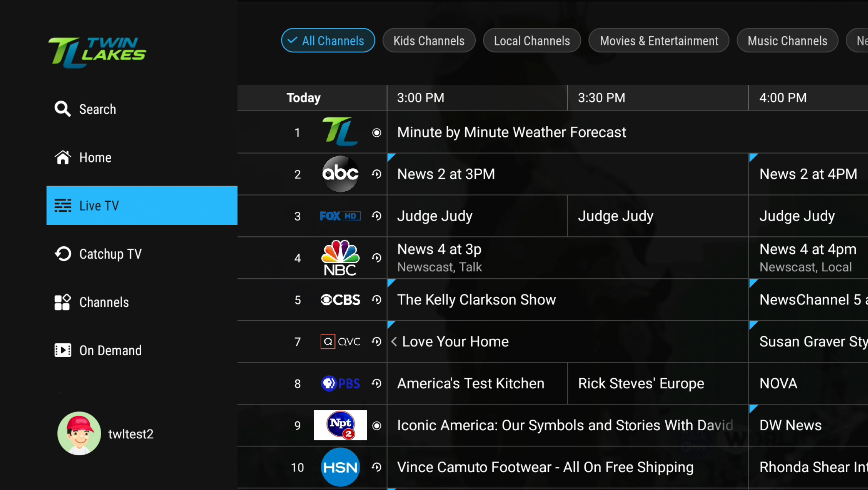Filter by Kids Channels

[429, 40]
